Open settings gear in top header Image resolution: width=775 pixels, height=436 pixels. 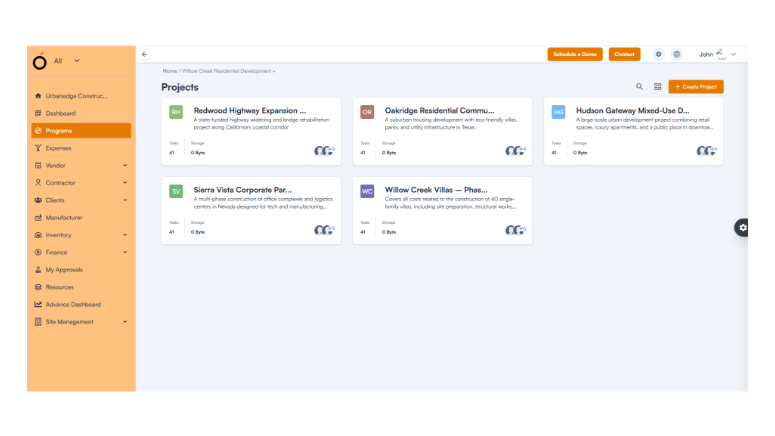658,54
